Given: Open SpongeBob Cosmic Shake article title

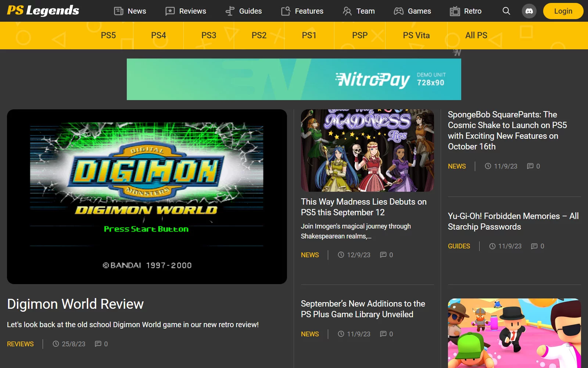Looking at the screenshot, I should tap(508, 130).
